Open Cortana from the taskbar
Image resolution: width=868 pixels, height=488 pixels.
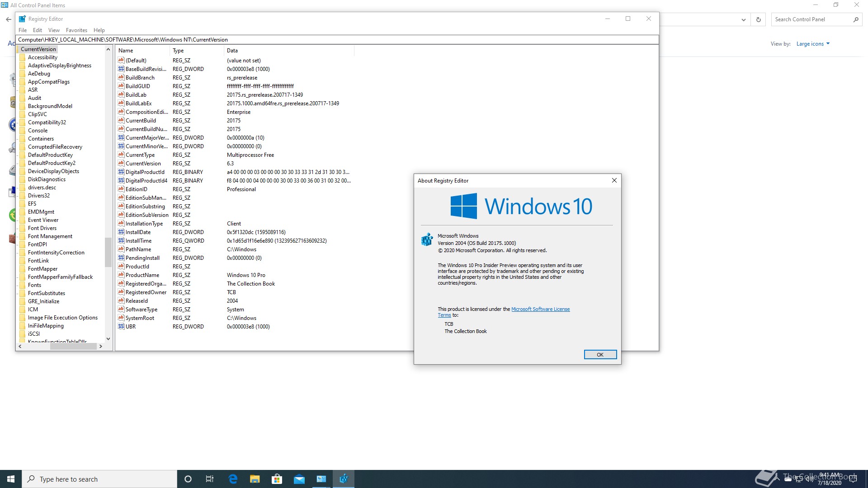(188, 479)
